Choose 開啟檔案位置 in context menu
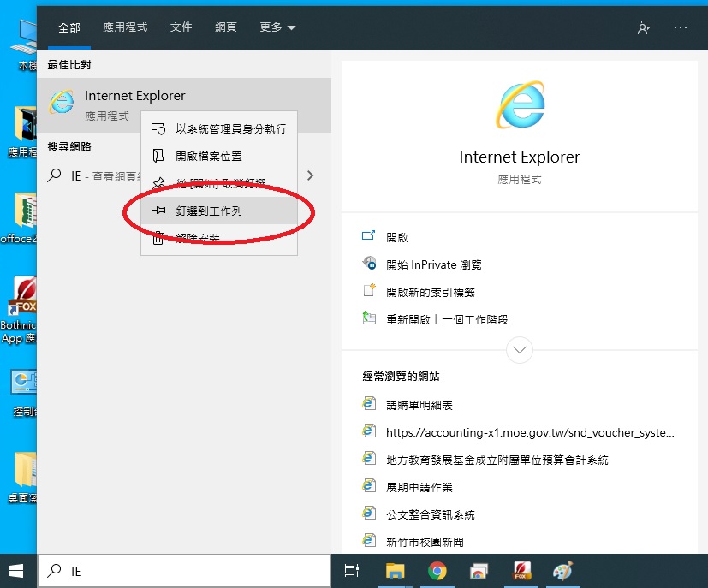Screen dimensions: 708x588 click(219, 156)
